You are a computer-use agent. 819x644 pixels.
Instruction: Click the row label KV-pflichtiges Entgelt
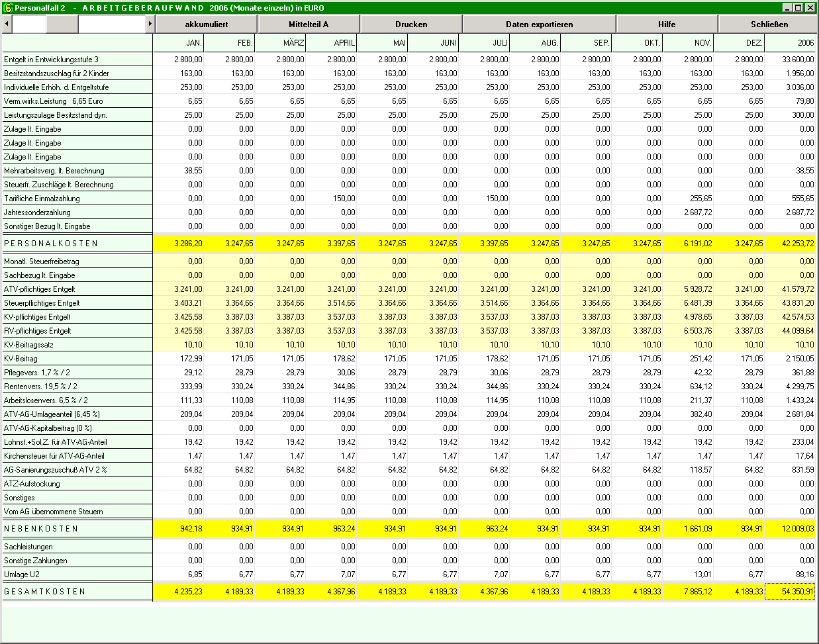77,317
